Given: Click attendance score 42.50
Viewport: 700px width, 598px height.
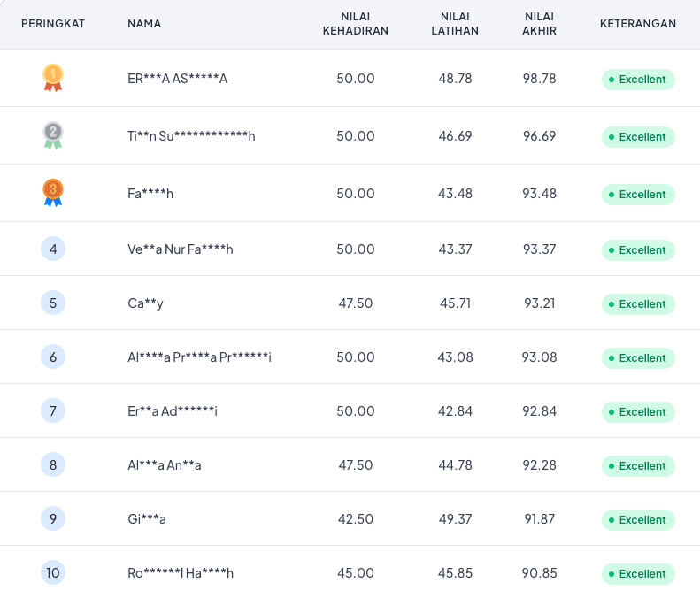Looking at the screenshot, I should point(356,519).
